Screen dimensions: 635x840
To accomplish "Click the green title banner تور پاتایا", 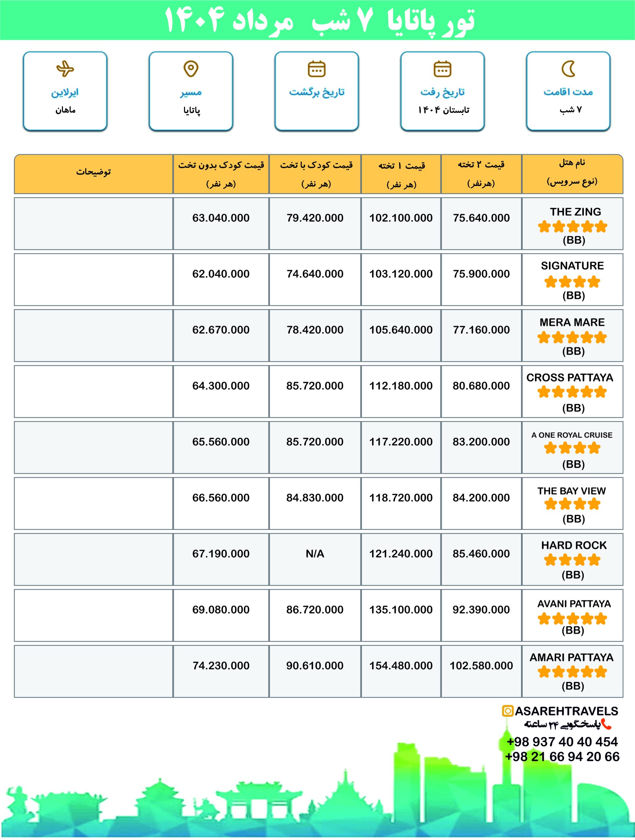I will click(318, 20).
